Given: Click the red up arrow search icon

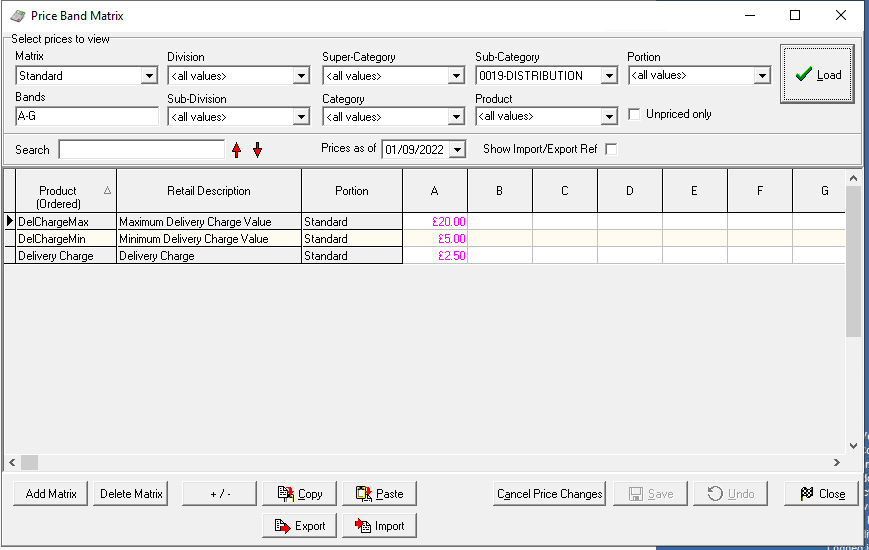Looking at the screenshot, I should point(237,150).
